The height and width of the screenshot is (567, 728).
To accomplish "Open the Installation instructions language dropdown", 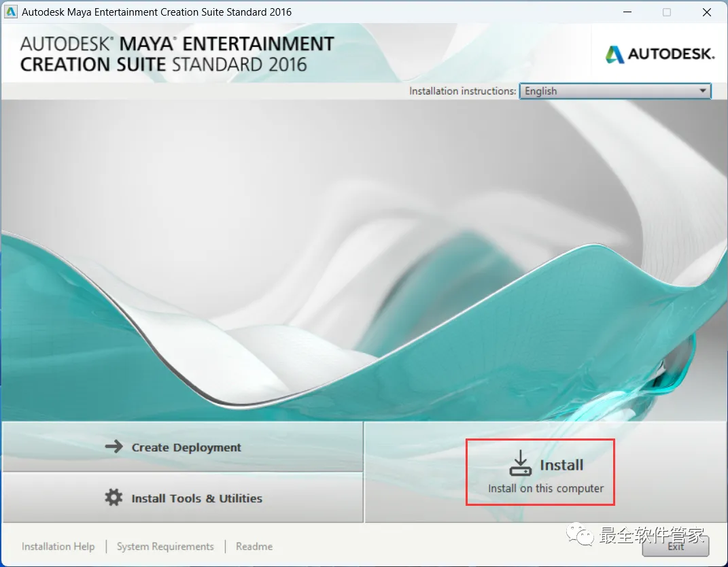I will coord(614,91).
